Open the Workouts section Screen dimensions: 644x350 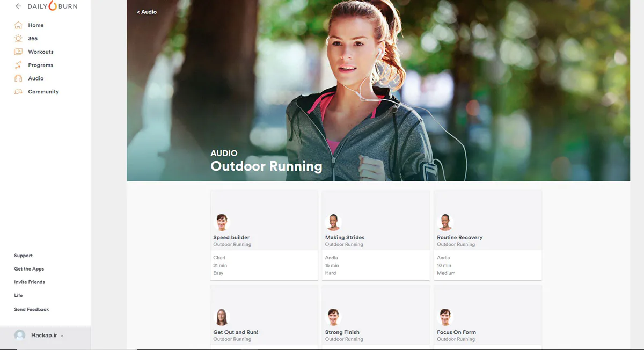(41, 52)
